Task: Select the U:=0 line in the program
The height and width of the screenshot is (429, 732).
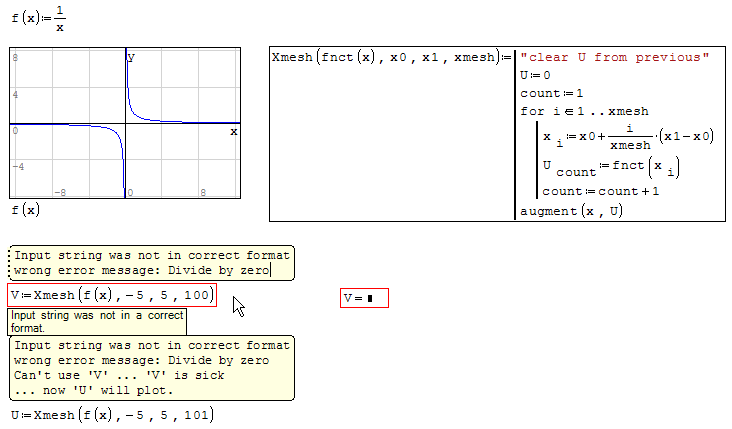Action: (x=535, y=75)
